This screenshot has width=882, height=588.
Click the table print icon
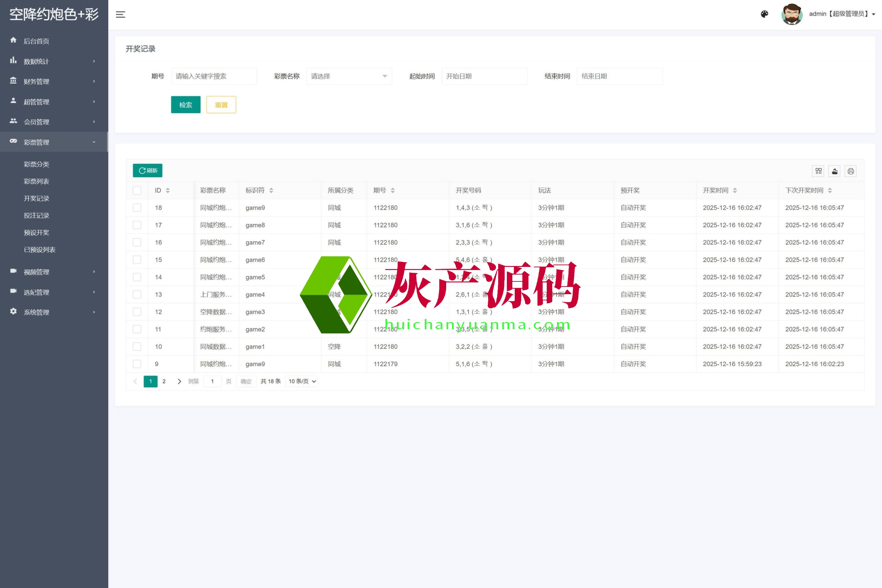coord(851,171)
